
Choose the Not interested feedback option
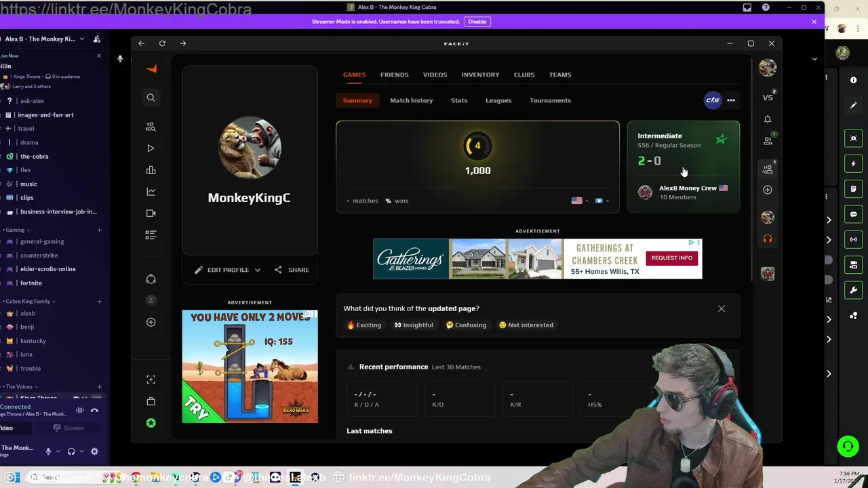pos(526,325)
